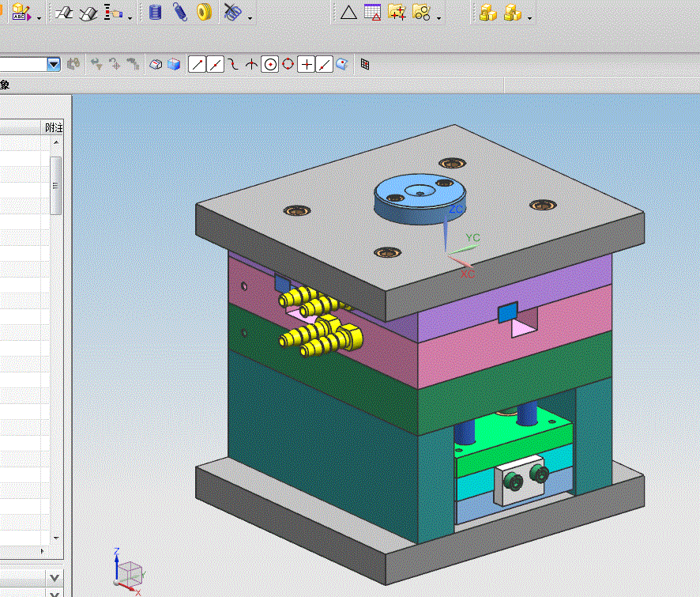700x597 pixels.
Task: Click the second locked yellow blocks icon
Action: pos(512,12)
